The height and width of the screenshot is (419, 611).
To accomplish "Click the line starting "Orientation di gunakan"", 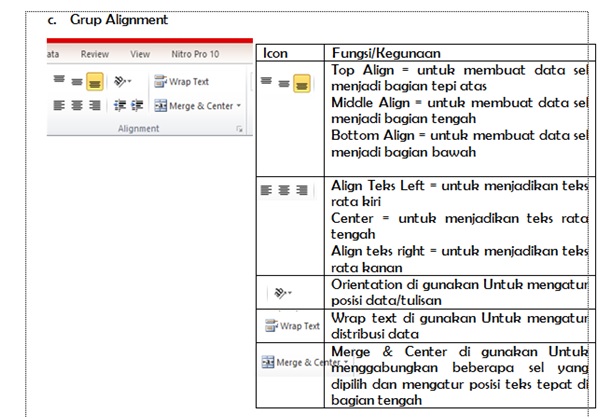I will [459, 285].
